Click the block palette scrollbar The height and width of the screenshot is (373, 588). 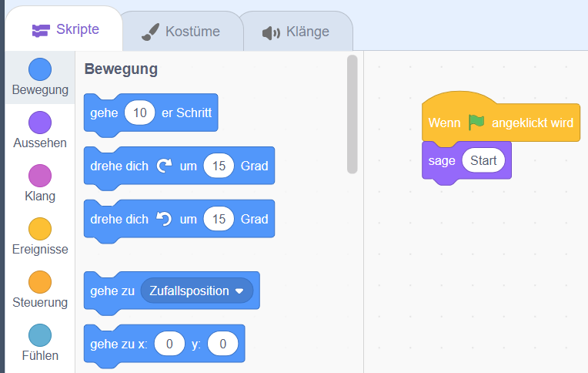352,114
